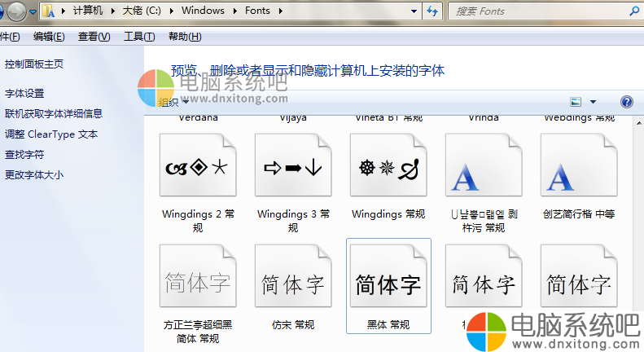Open view options dropdown arrow
The width and height of the screenshot is (644, 352).
tap(593, 102)
